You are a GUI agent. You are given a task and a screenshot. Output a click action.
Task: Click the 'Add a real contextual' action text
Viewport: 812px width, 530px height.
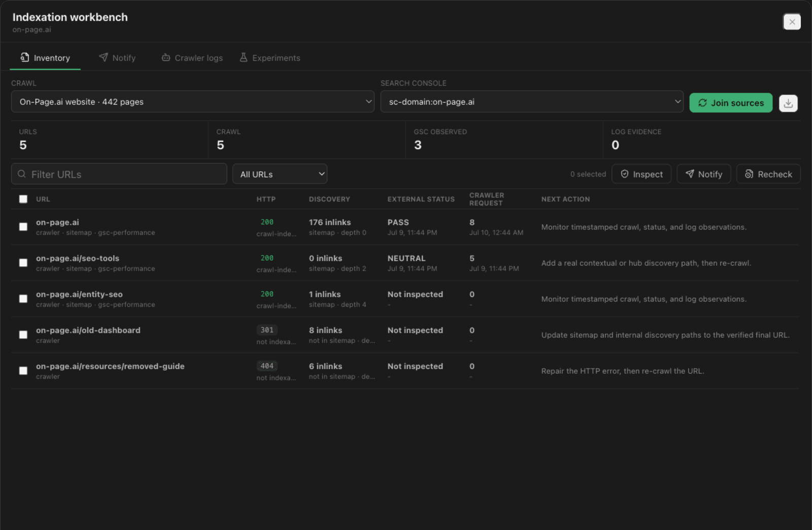(646, 263)
